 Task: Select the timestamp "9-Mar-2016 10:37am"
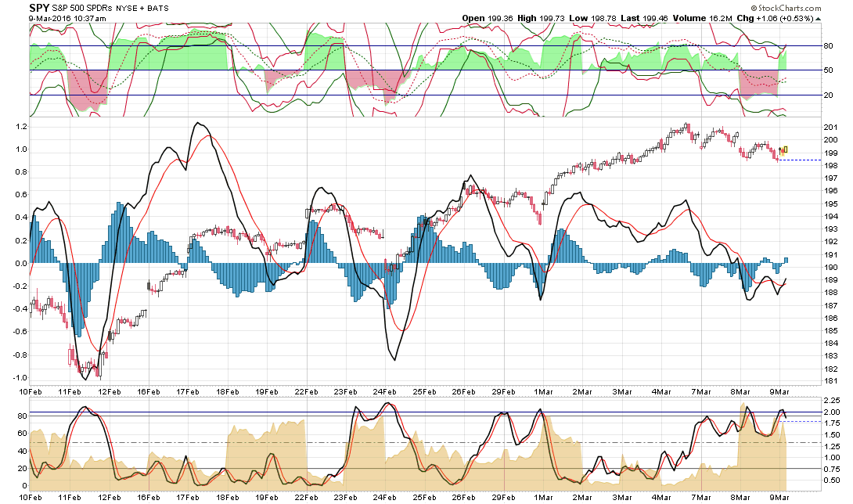tap(67, 18)
